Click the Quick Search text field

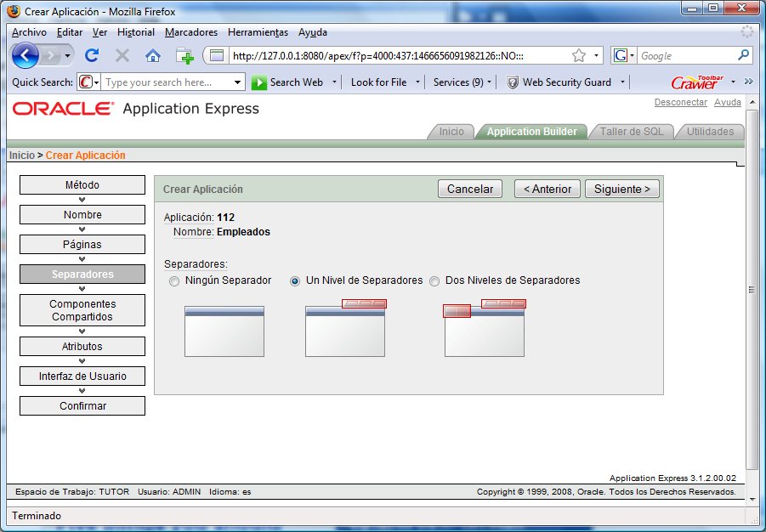pos(167,82)
